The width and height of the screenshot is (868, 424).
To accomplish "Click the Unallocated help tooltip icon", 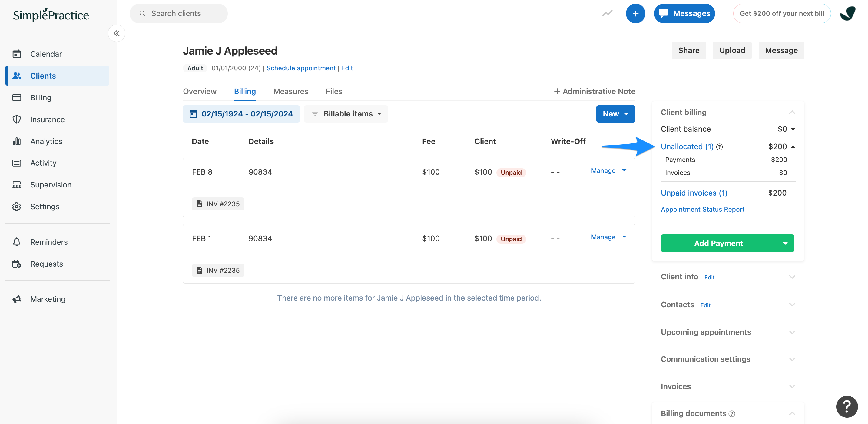I will pyautogui.click(x=720, y=147).
